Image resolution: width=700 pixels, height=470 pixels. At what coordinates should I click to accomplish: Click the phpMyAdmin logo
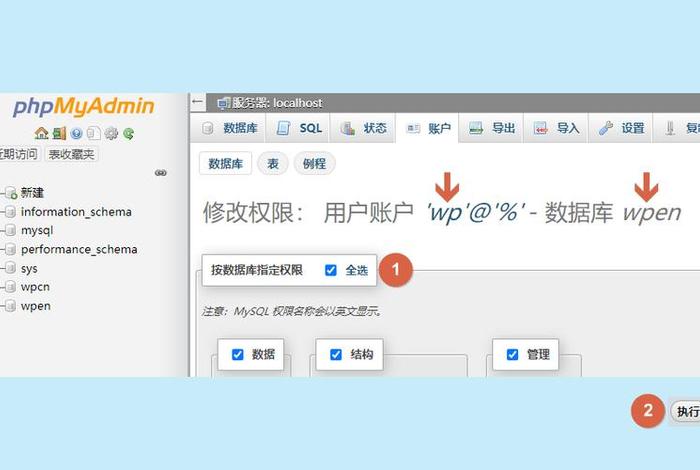83,107
